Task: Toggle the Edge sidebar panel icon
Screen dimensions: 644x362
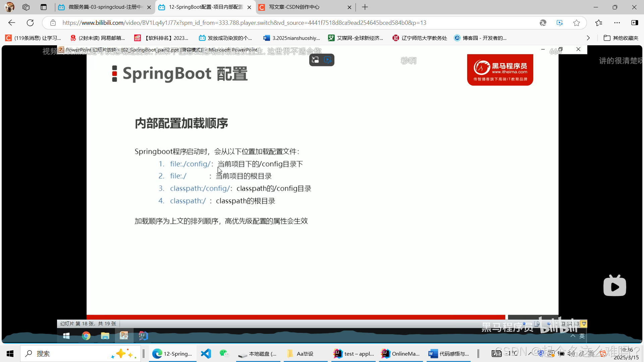Action: [x=635, y=23]
